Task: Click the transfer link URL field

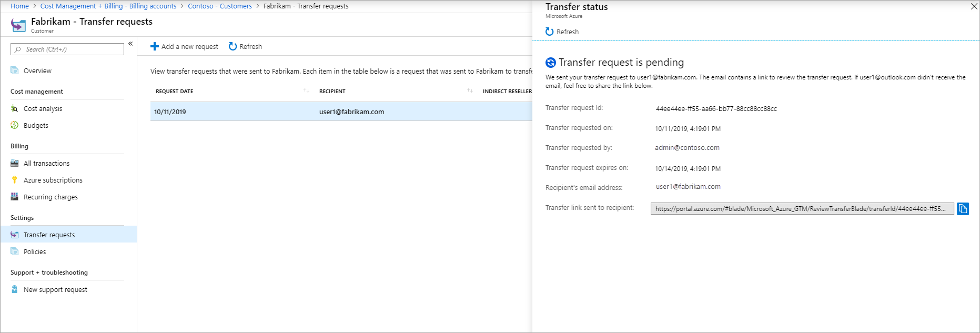Action: [802, 209]
